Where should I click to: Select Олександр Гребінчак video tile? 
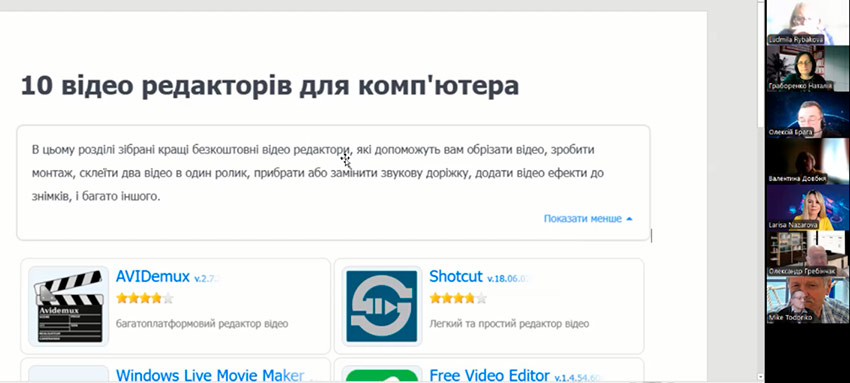point(808,254)
